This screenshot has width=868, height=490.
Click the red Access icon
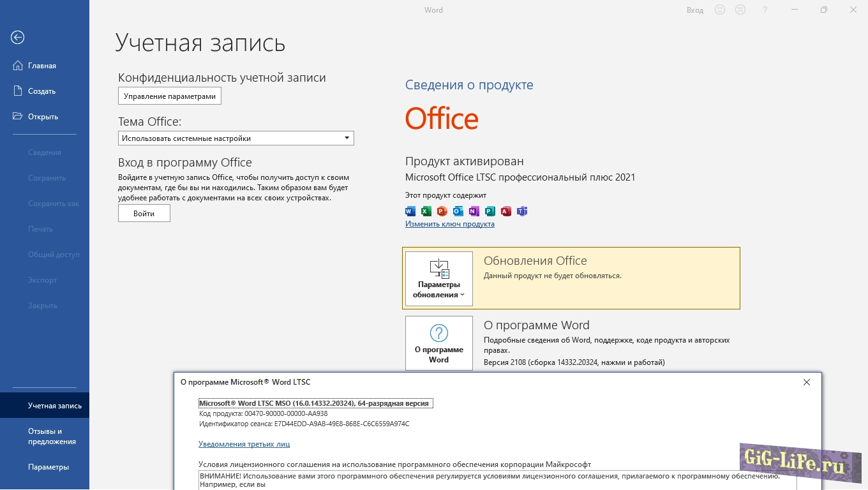506,211
